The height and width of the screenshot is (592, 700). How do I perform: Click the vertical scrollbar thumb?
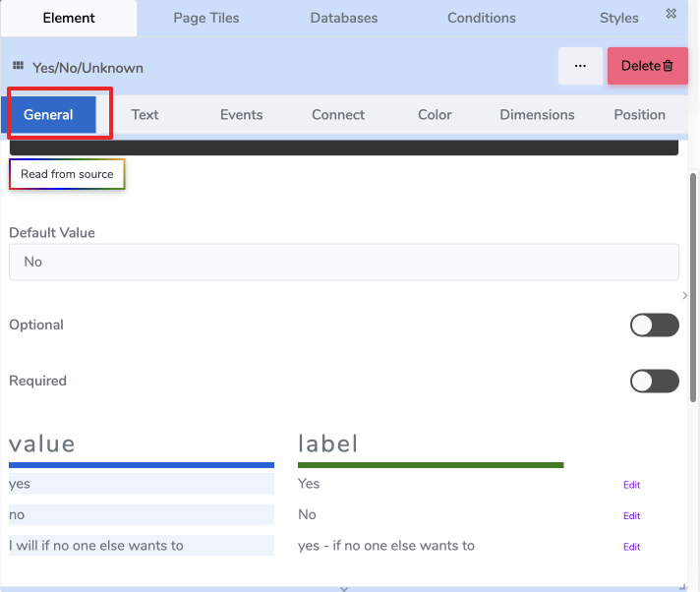coord(693,288)
